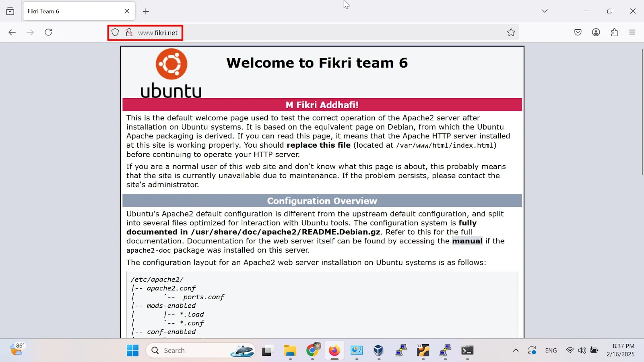The width and height of the screenshot is (644, 362).
Task: Open the manual link in Configuration Overview
Action: click(x=467, y=241)
